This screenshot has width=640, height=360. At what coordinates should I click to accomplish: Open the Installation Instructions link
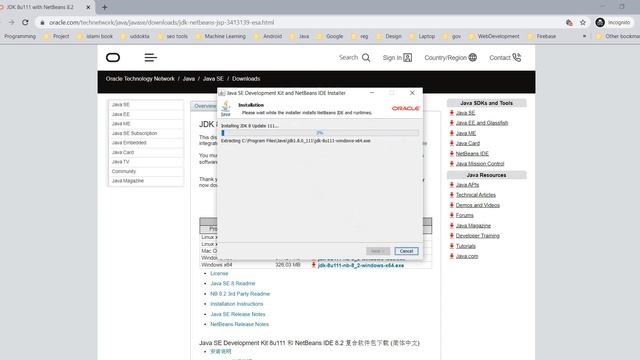click(237, 304)
